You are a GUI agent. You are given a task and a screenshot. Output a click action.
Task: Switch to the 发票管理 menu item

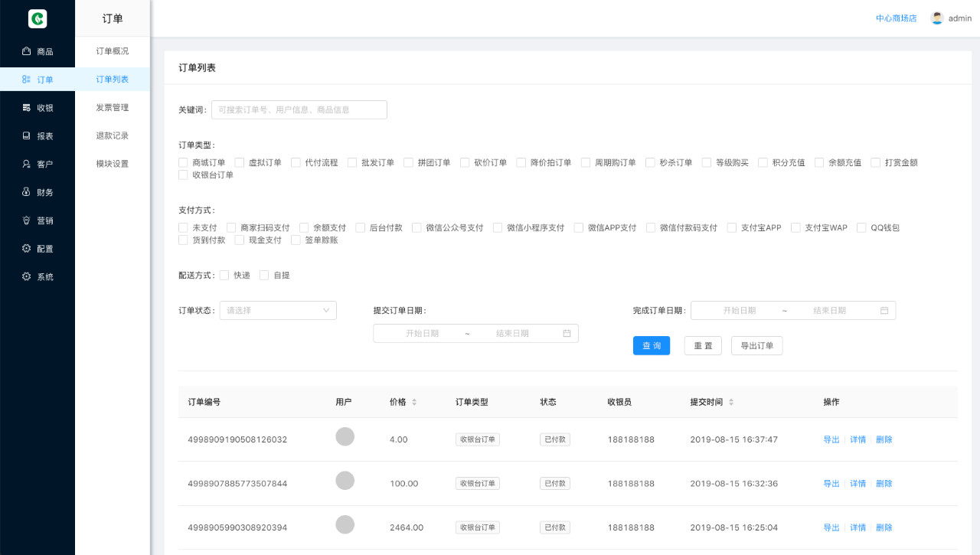pyautogui.click(x=111, y=107)
